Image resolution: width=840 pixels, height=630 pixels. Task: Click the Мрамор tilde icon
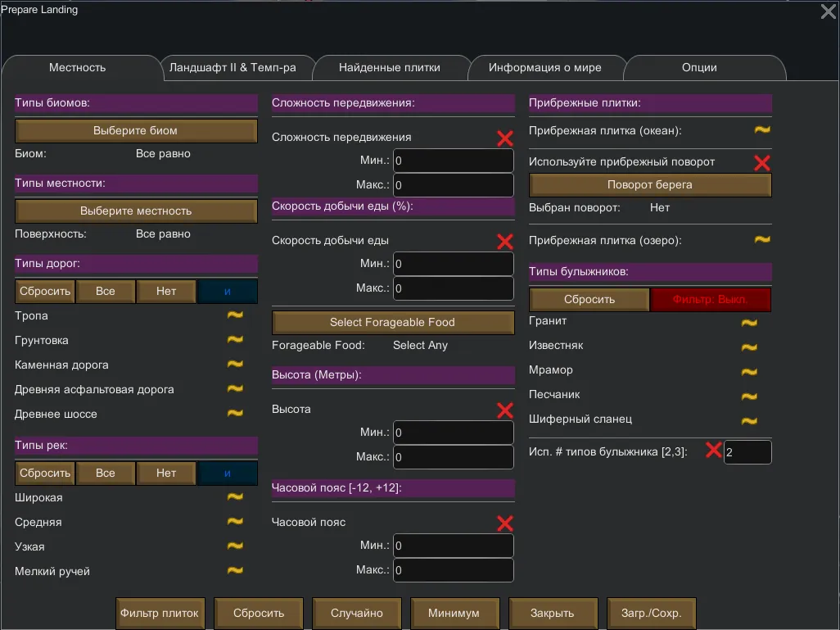pyautogui.click(x=749, y=372)
